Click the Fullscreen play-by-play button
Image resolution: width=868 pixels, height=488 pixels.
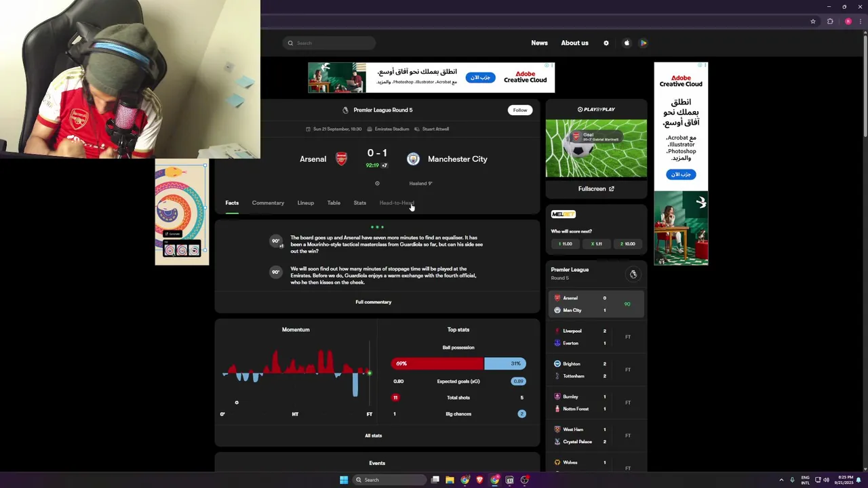point(596,189)
